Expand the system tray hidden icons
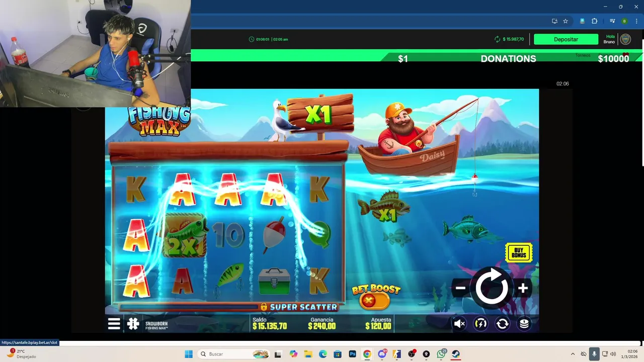 [573, 354]
